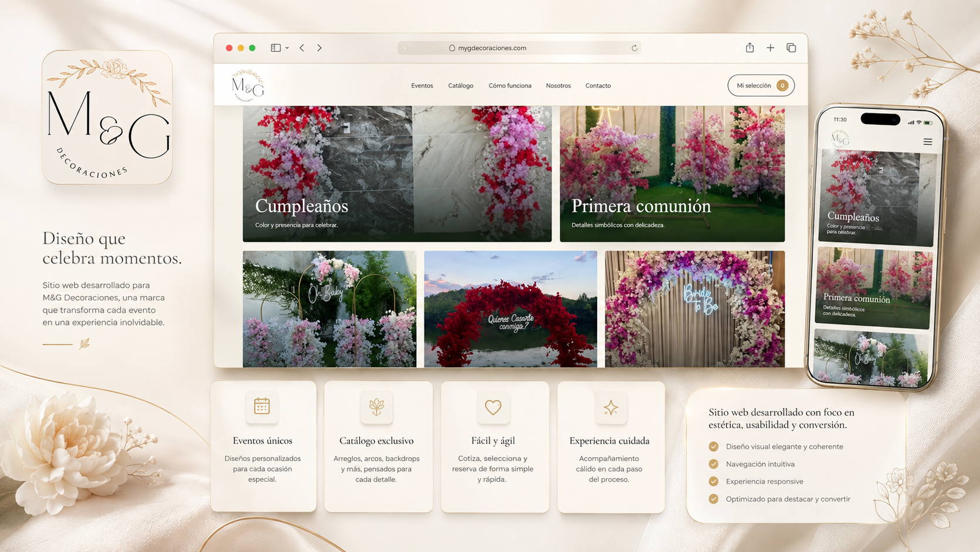Go forward with the browser forward arrow
Image resolution: width=980 pixels, height=552 pixels.
point(319,48)
